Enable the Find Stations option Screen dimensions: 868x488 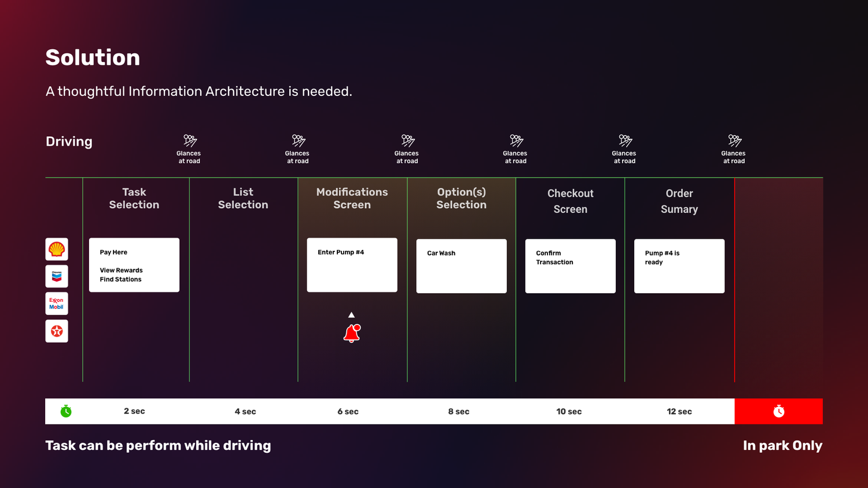[x=121, y=279]
